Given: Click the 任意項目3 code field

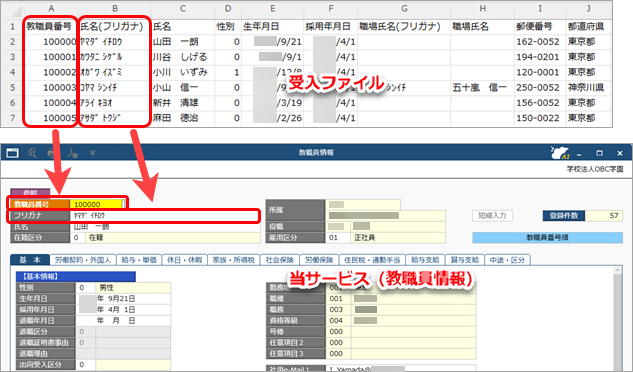Looking at the screenshot, I should pos(338,353).
